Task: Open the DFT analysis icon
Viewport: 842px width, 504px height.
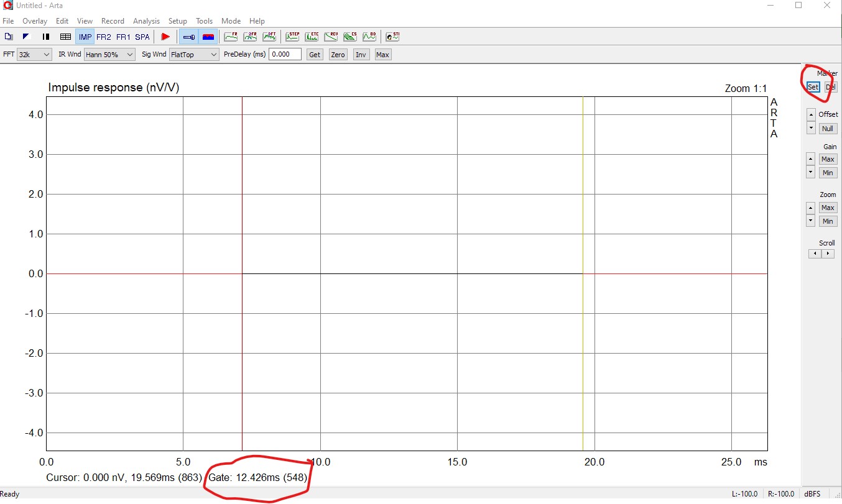Action: click(x=269, y=37)
